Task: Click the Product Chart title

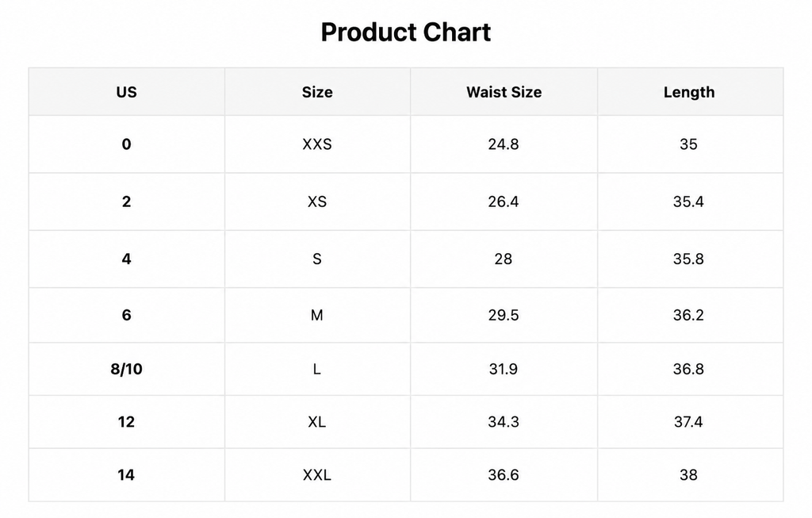Action: [x=405, y=32]
